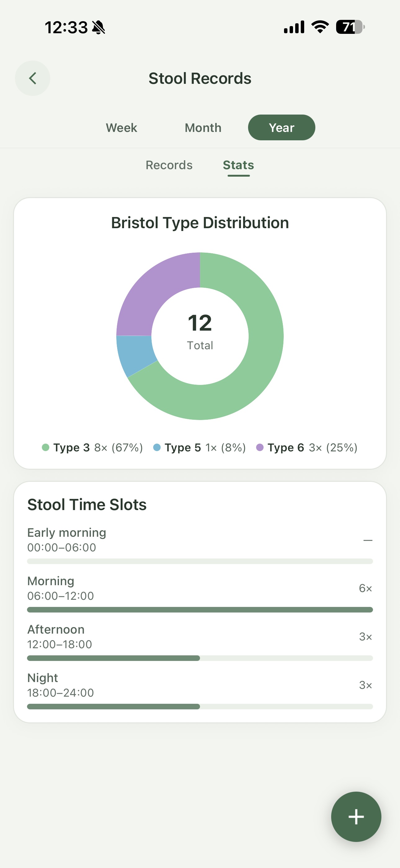Tap the '3× (25%)' legend value
This screenshot has height=868, width=400.
(333, 447)
